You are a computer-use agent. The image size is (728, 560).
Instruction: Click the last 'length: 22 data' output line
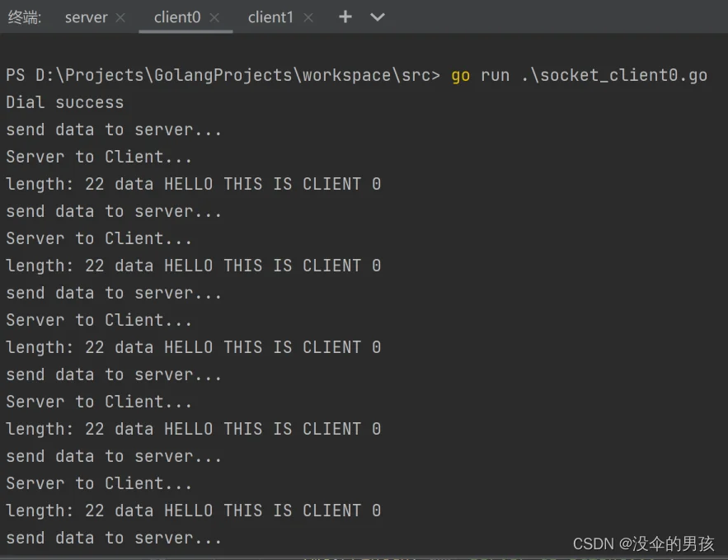tap(193, 511)
